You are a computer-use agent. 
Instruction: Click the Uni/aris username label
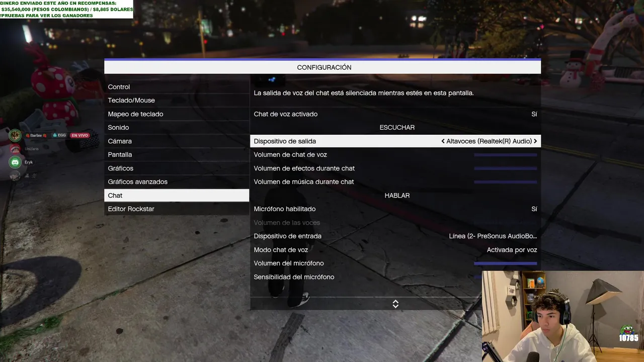31,149
